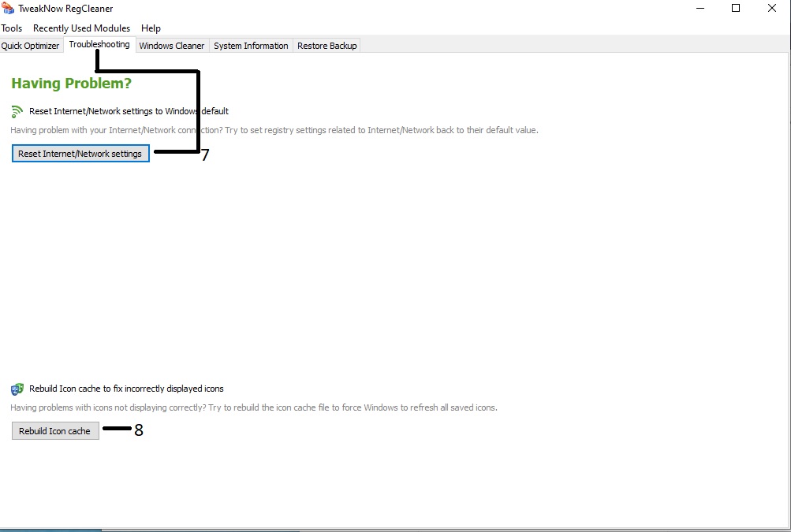Go to the Restore Backup tab
The height and width of the screenshot is (532, 791).
tap(327, 46)
